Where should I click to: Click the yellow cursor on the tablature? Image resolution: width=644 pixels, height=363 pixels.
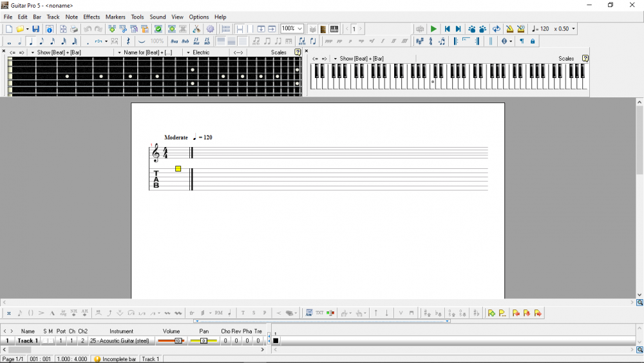[x=178, y=169]
